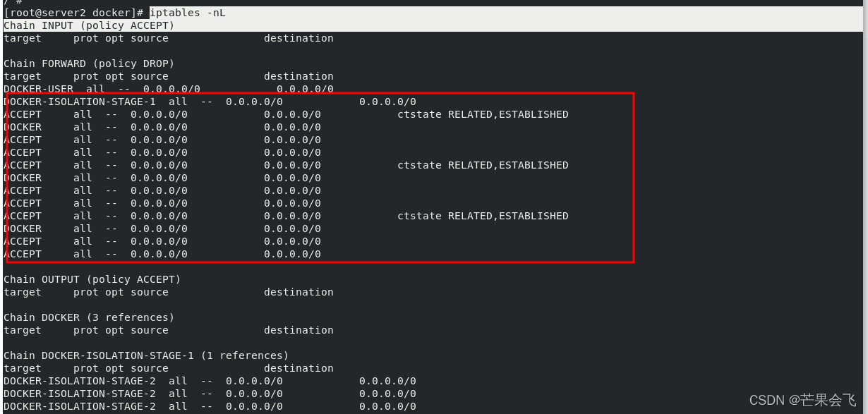Select "target" header under Chain INPUT
This screenshot has width=868, height=414.
click(23, 38)
